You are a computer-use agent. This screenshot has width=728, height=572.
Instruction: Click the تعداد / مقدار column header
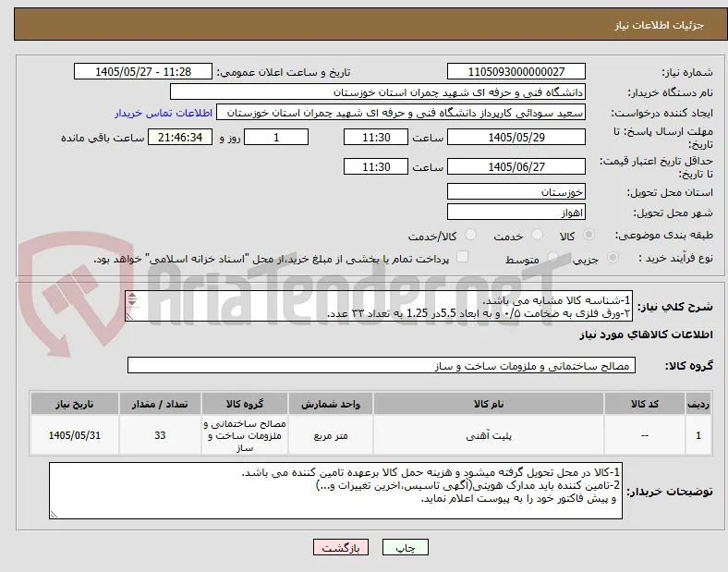[x=160, y=404]
